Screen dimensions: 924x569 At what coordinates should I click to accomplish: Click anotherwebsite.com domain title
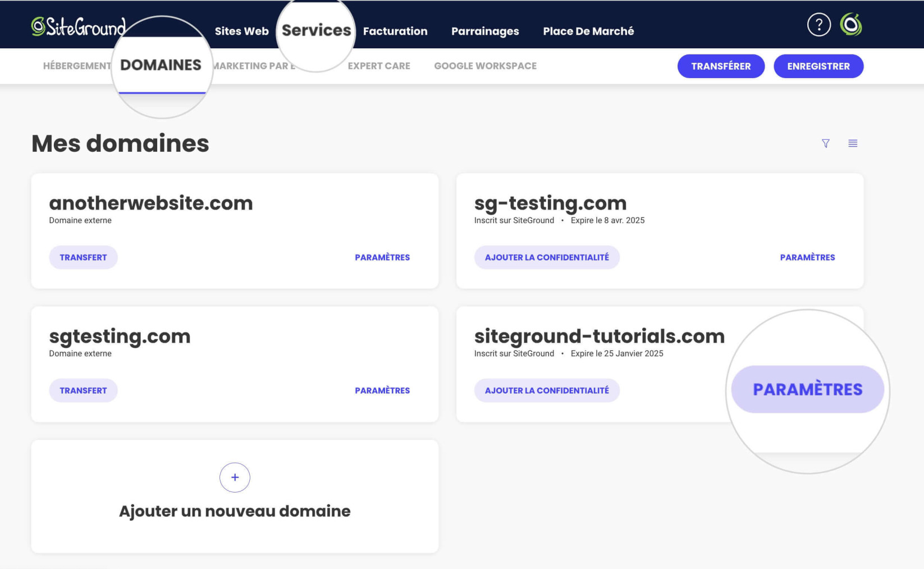pos(151,203)
